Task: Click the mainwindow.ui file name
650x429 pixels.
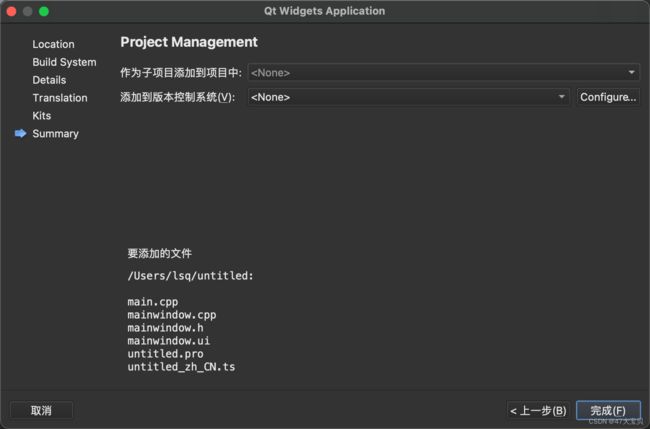Action: (168, 341)
